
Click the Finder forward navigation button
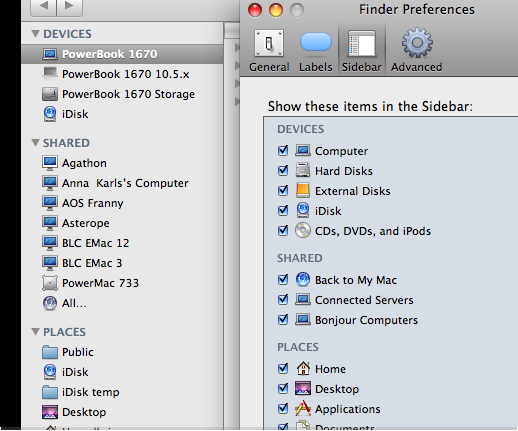pyautogui.click(x=69, y=6)
